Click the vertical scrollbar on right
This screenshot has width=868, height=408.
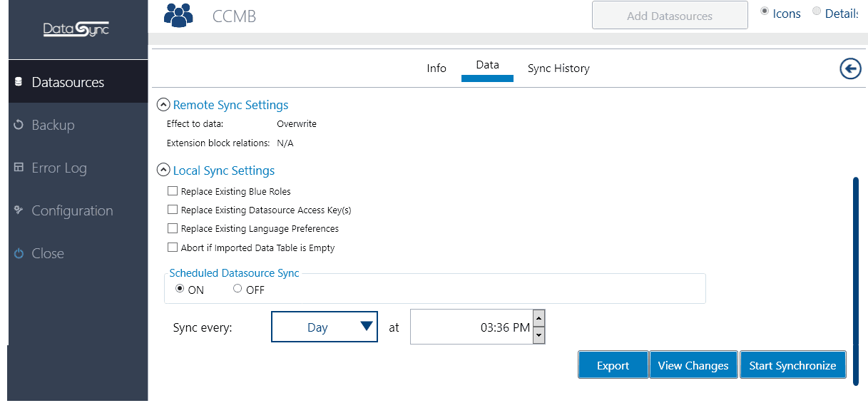pyautogui.click(x=856, y=281)
